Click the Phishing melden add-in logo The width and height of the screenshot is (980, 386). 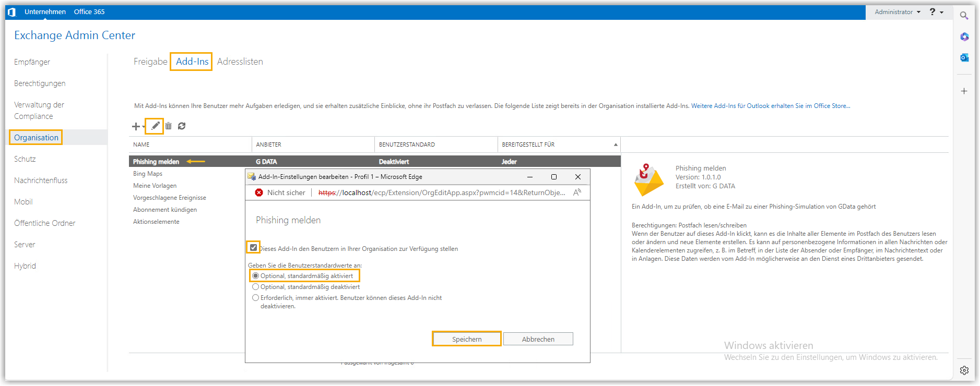pyautogui.click(x=648, y=179)
